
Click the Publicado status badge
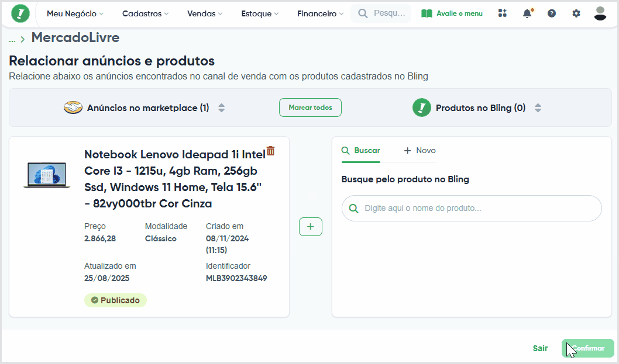(x=115, y=300)
